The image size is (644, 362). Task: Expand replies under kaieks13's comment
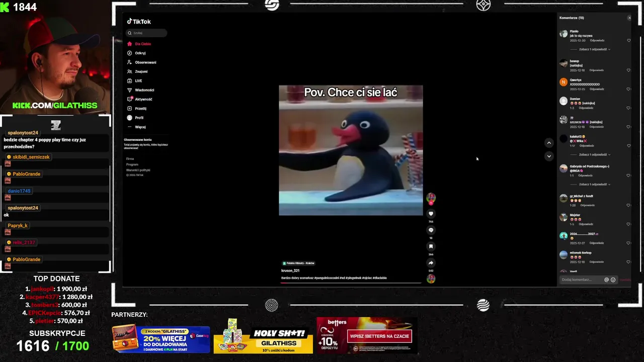(595, 154)
